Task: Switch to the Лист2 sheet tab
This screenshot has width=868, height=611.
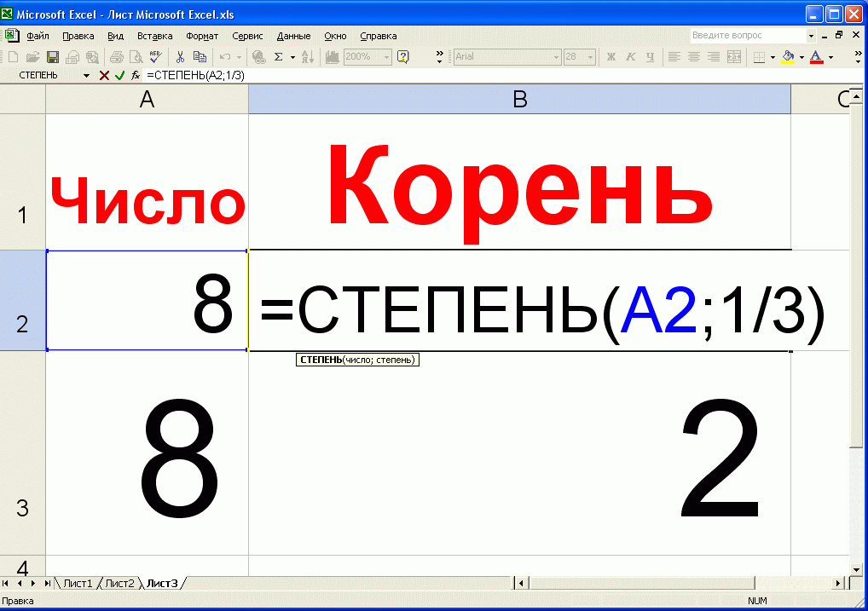Action: [119, 584]
